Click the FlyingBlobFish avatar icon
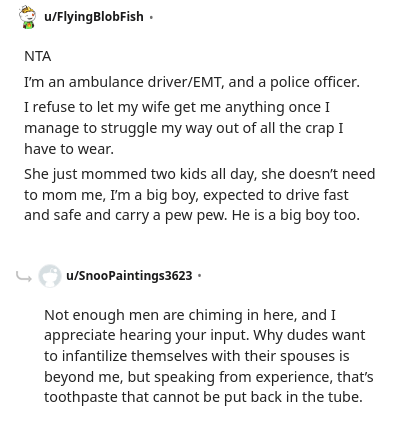The image size is (400, 433). click(x=27, y=17)
